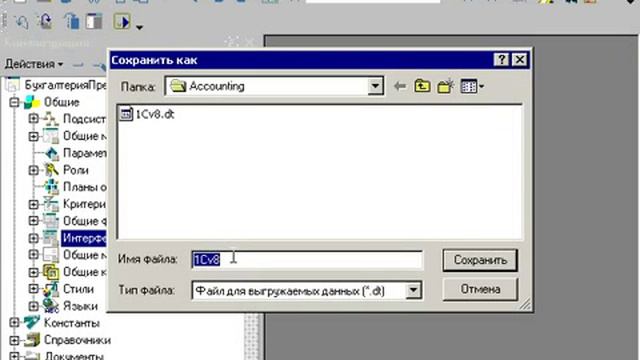The width and height of the screenshot is (640, 360).
Task: Open the view menu icon in the dialog
Action: pyautogui.click(x=472, y=86)
